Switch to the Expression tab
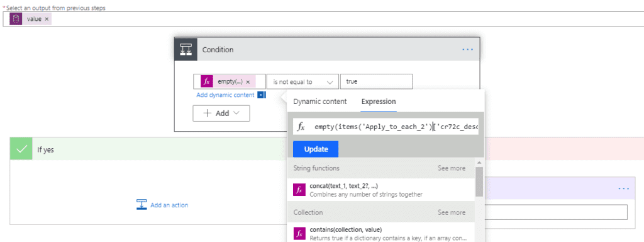The height and width of the screenshot is (242, 644). pyautogui.click(x=379, y=101)
